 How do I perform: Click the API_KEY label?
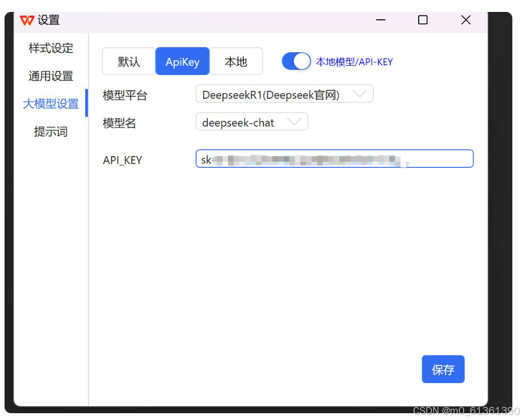click(x=123, y=160)
